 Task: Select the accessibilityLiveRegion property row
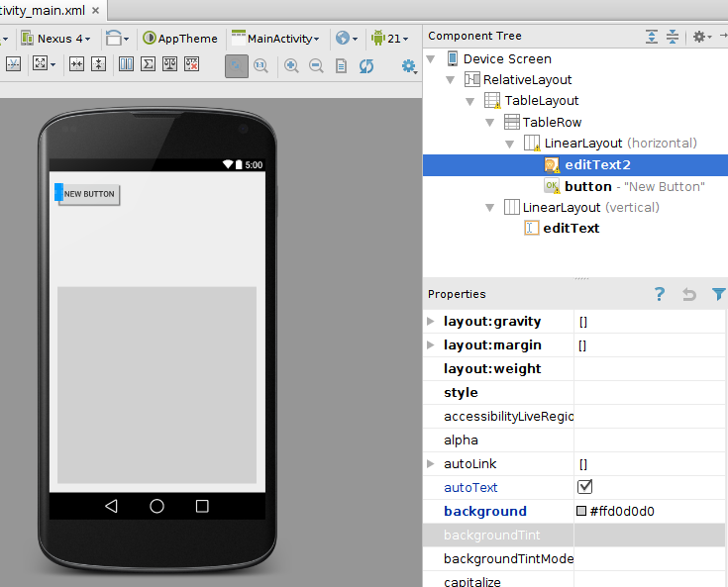tap(573, 416)
